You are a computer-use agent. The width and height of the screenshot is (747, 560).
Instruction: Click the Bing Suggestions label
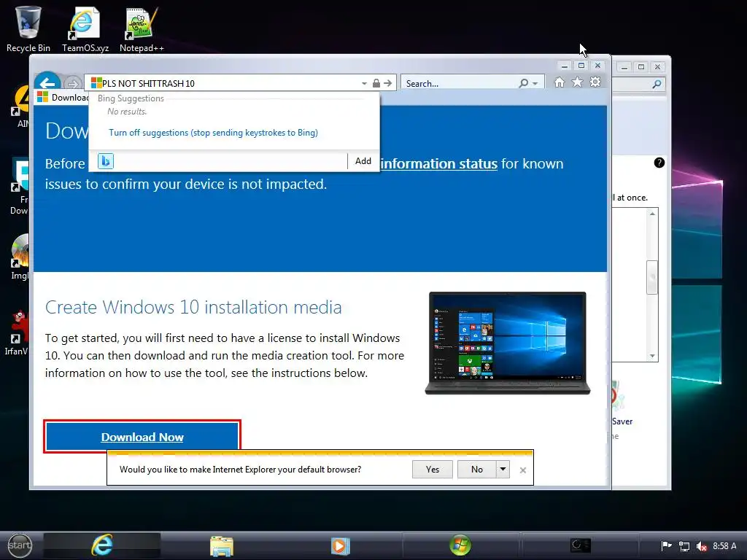point(131,98)
